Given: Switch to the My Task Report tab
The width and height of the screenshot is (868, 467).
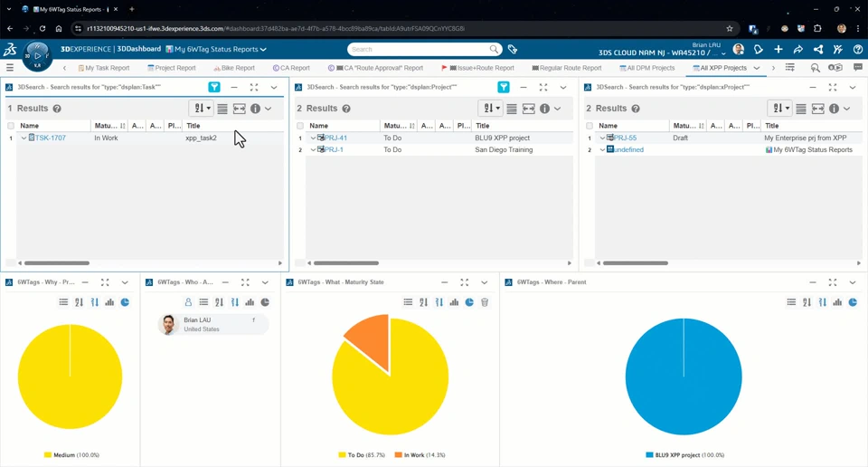Looking at the screenshot, I should pyautogui.click(x=103, y=68).
